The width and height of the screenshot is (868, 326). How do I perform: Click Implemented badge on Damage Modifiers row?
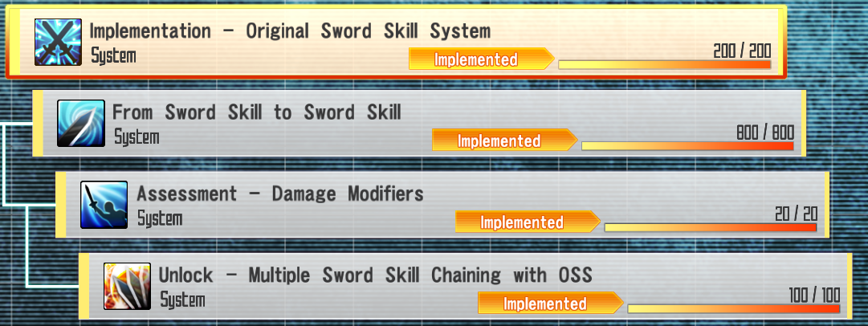pos(528,222)
